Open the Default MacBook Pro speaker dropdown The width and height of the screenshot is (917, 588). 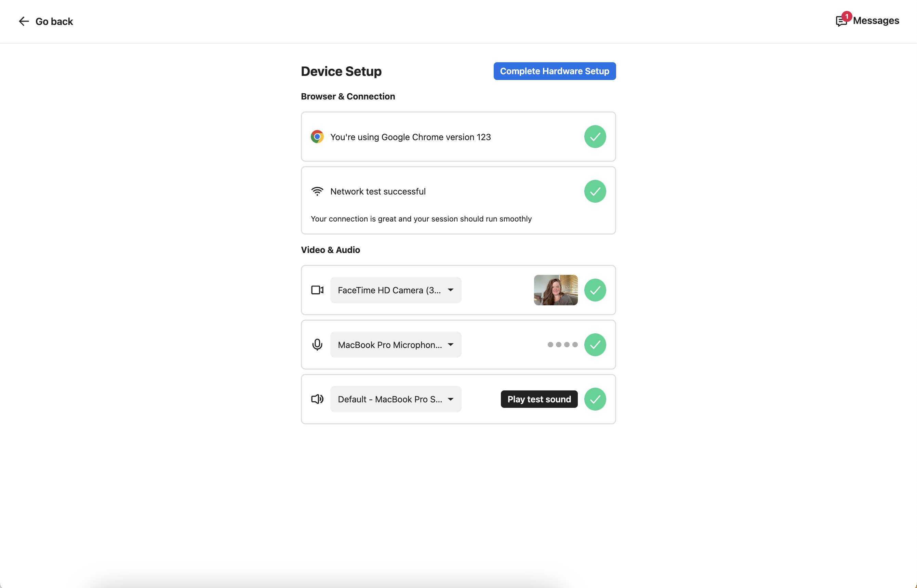[396, 399]
